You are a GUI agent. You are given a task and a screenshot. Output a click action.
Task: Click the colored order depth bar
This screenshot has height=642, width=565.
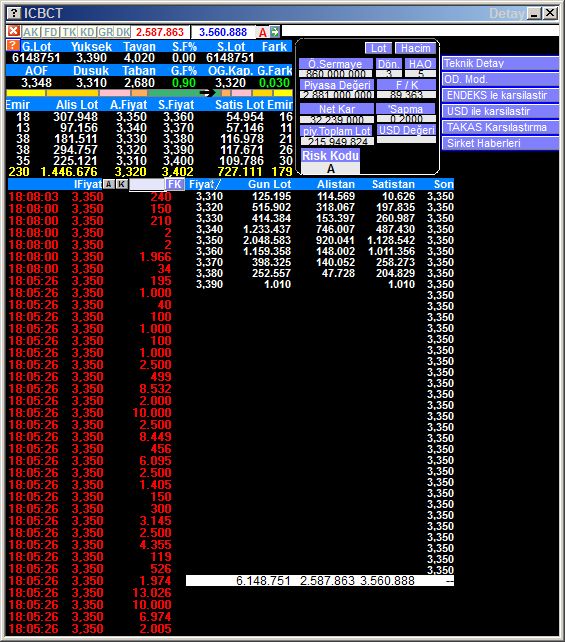tap(149, 93)
